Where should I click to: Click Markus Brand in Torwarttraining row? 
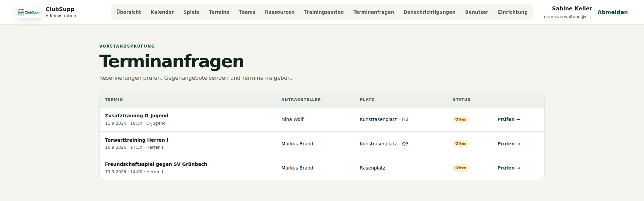[x=297, y=144]
